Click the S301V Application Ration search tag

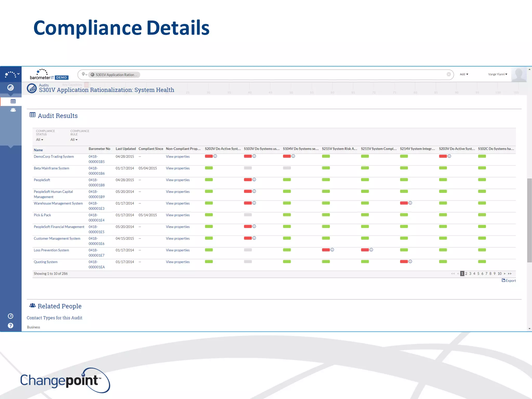114,75
